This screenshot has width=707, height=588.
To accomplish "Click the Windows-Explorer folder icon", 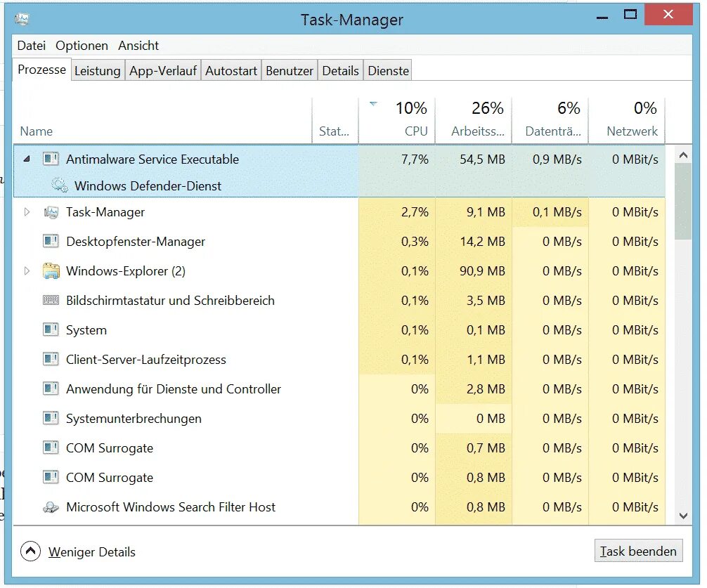I will (51, 270).
